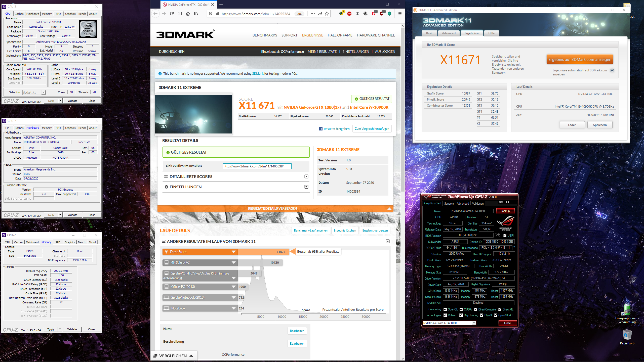Expand EINSTELLUNGEN section

point(306,187)
